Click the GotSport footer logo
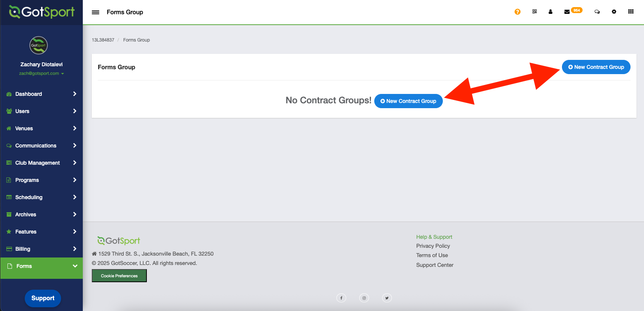The width and height of the screenshot is (644, 311). click(x=119, y=241)
